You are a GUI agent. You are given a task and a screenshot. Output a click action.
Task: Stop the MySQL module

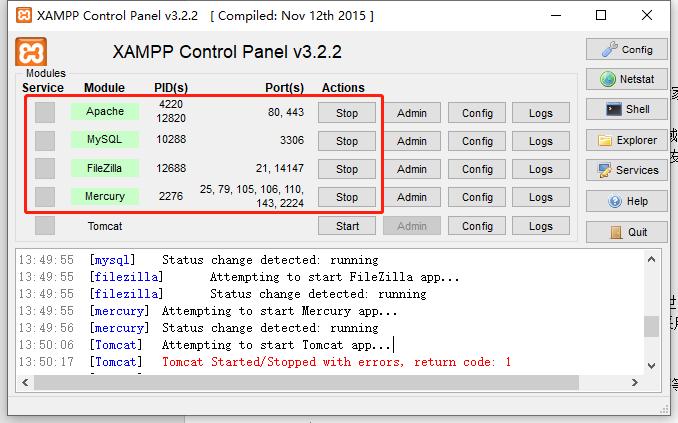(x=347, y=141)
